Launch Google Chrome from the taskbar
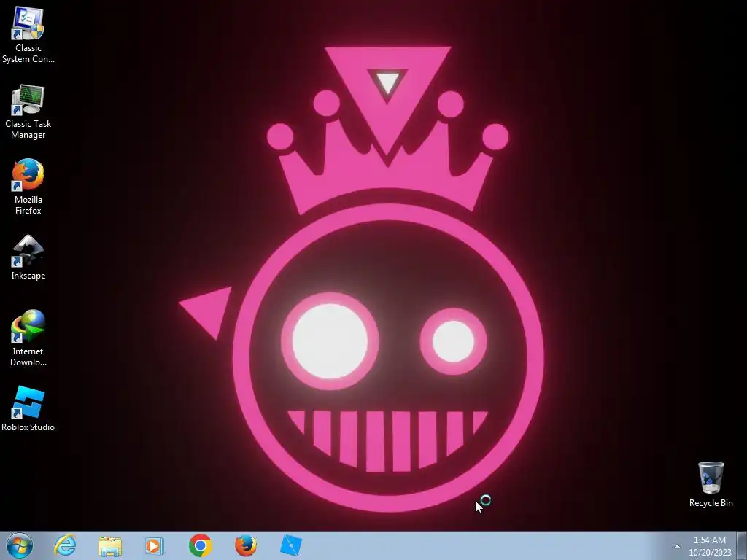Screen dimensions: 747x560 200,545
